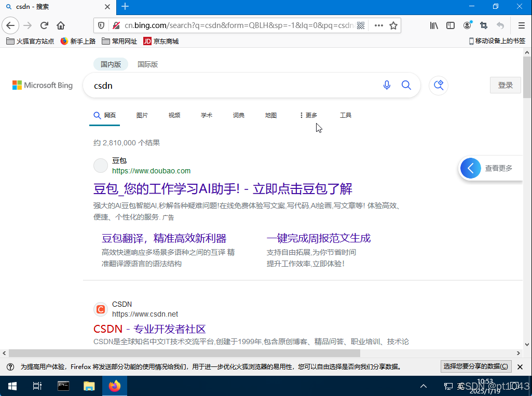
Task: Focus the address bar URL
Action: click(239, 25)
